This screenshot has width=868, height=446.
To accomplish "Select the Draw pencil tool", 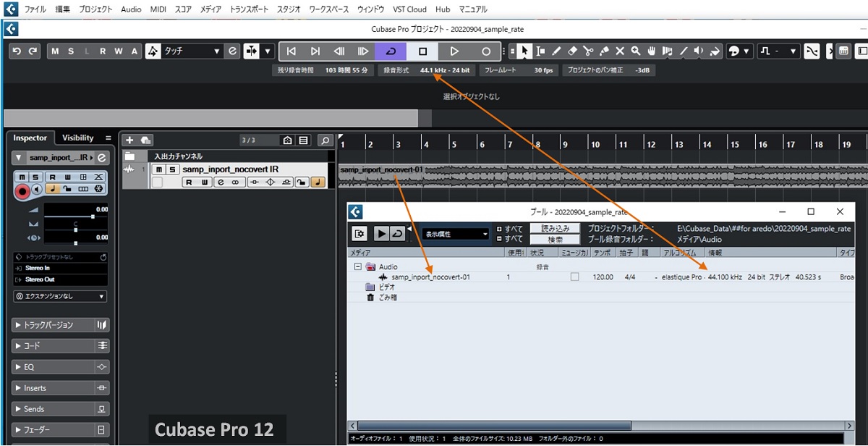I will coord(556,51).
